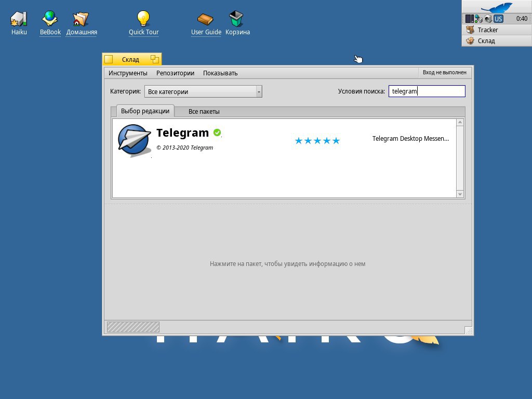
Task: Click the 0:40 clock in Deskbar
Action: click(x=522, y=19)
